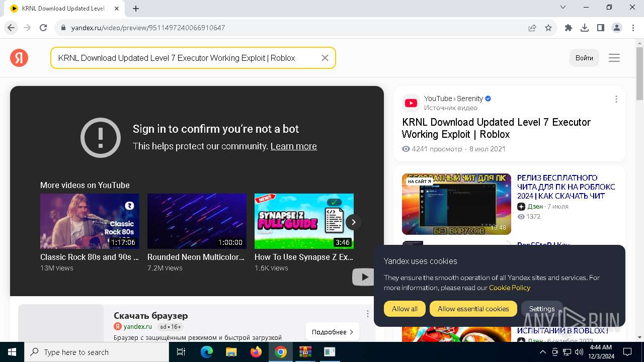Open the Chrome three-dot menu
Viewport: 644px width, 362px height.
pyautogui.click(x=632, y=28)
